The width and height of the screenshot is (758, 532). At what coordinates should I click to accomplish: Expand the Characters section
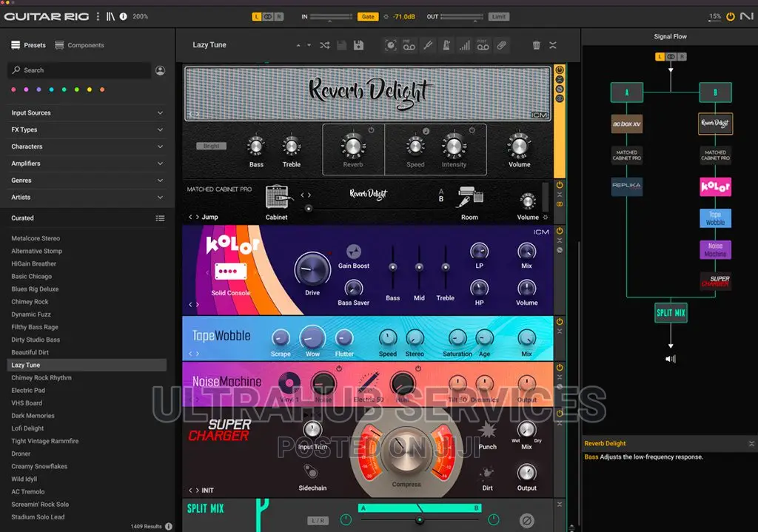pos(87,147)
